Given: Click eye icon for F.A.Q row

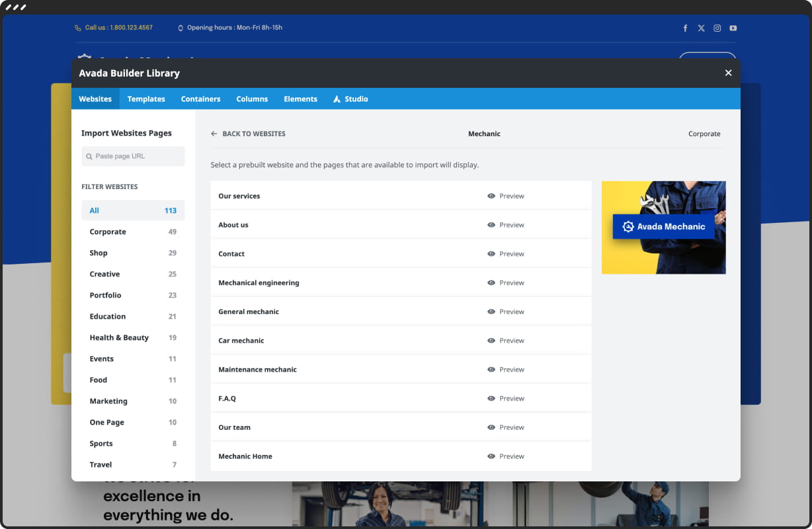Looking at the screenshot, I should point(491,399).
